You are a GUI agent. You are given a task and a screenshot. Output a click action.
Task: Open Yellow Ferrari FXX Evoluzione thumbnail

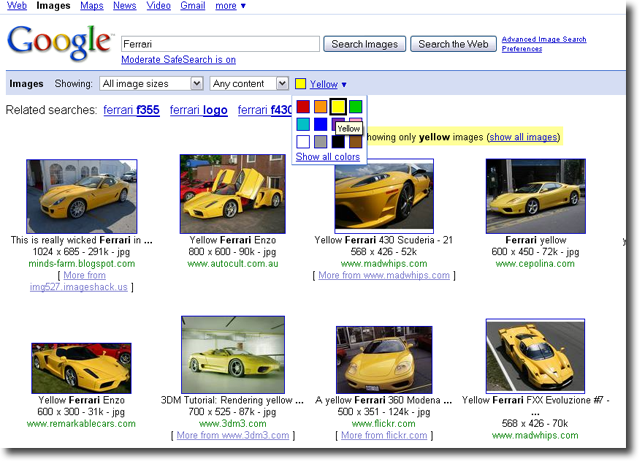pos(535,356)
